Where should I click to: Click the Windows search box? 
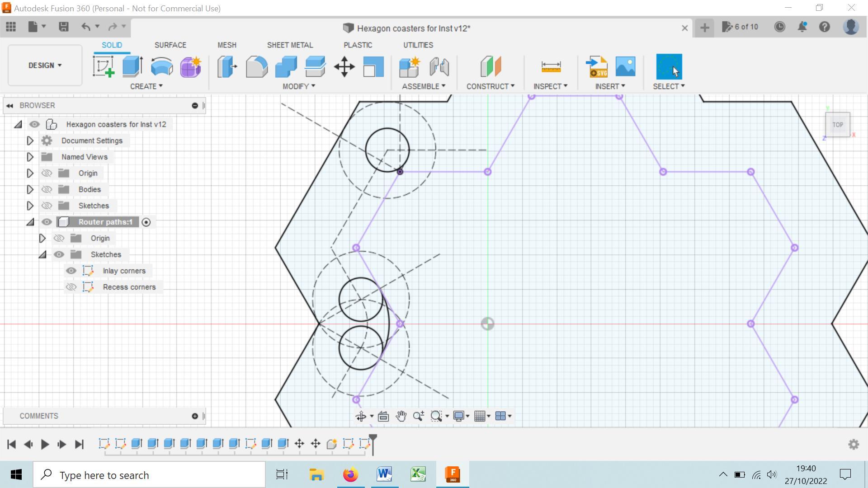(149, 474)
